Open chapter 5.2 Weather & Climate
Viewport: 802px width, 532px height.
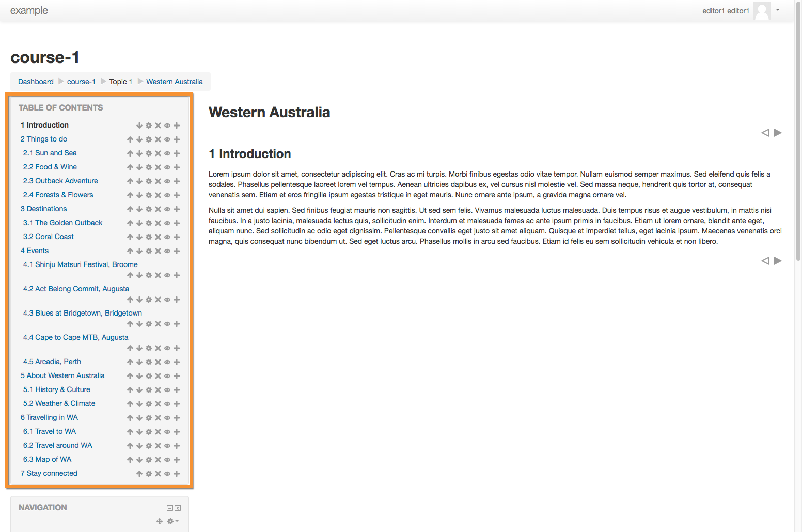59,403
